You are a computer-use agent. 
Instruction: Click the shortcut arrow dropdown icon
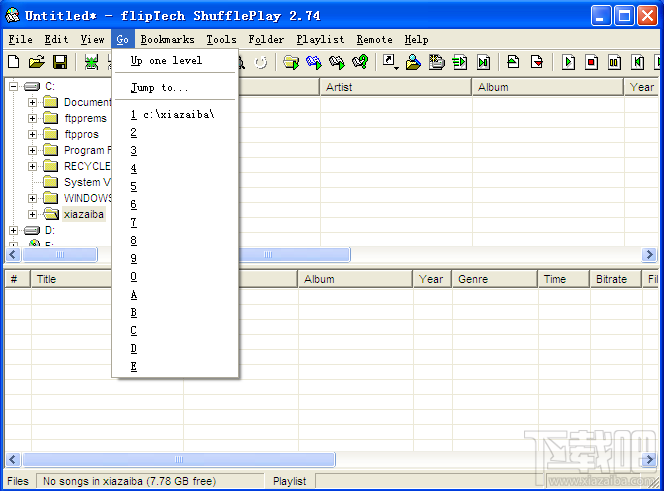pos(390,62)
